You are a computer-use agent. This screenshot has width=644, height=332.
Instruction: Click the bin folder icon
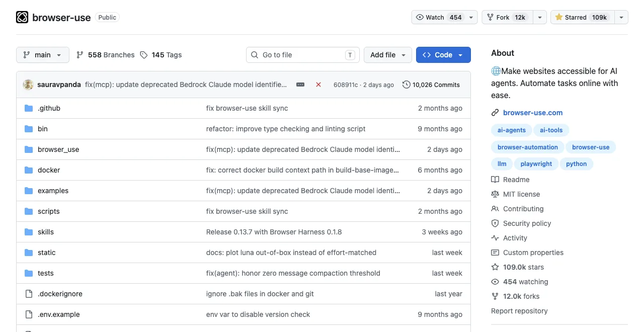pyautogui.click(x=29, y=129)
